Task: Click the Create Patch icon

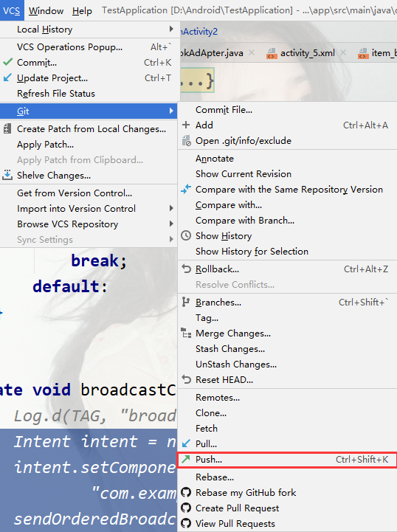Action: (7, 129)
